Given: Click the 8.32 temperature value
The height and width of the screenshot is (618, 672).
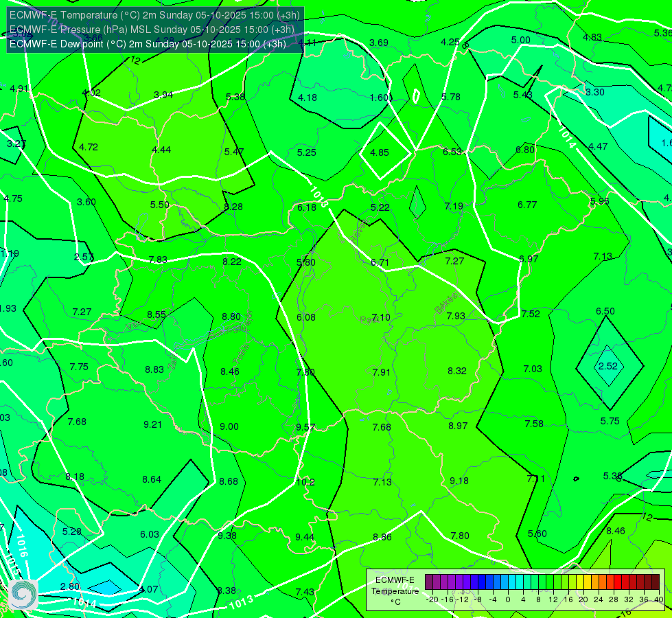Looking at the screenshot, I should (x=457, y=371).
